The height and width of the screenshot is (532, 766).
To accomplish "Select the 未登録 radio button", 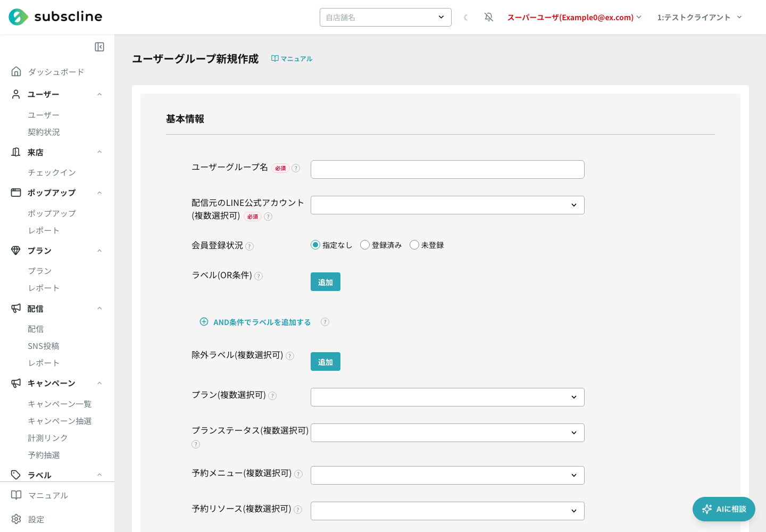I will (414, 245).
